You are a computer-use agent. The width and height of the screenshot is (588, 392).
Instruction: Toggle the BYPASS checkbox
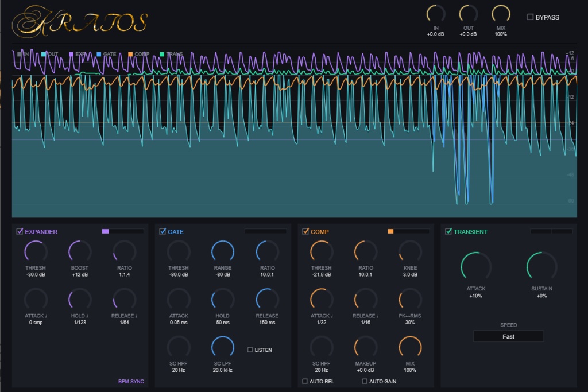[530, 17]
